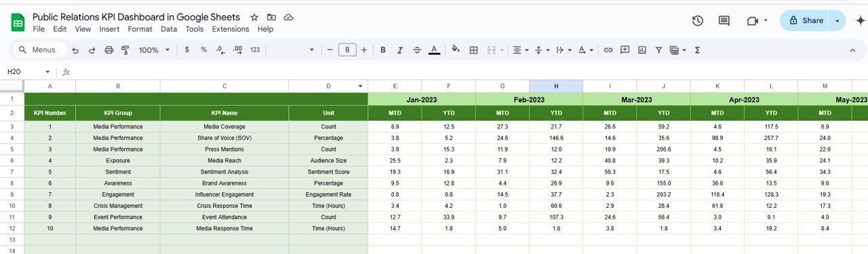Viewport: 868px width, 254px height.
Task: Open the more number formats 123 menu
Action: pyautogui.click(x=255, y=50)
